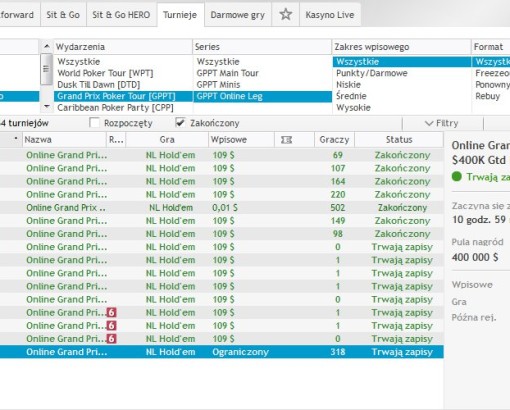Uncheck the Zakończony checkbox
This screenshot has width=510, height=410.
[x=180, y=123]
